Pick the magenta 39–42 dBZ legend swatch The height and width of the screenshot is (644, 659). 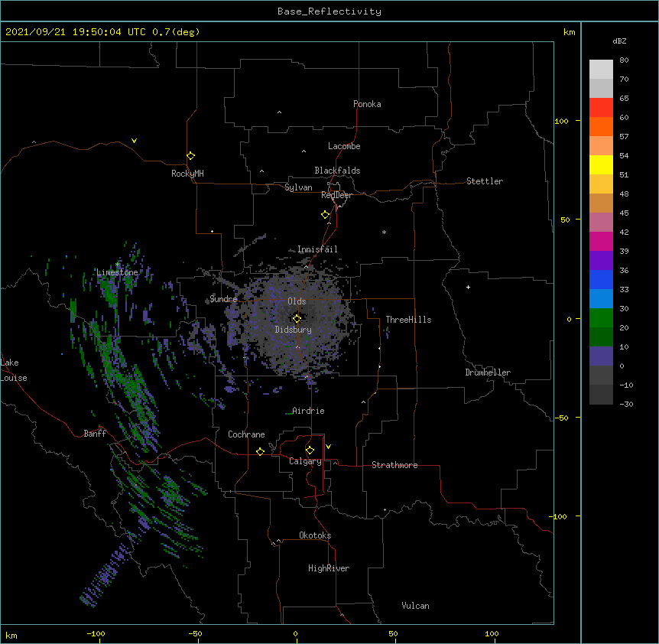[601, 241]
